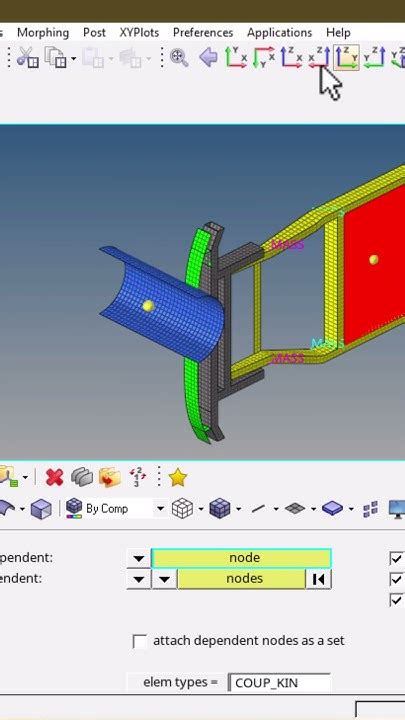Select shaded mesh cube display icon
The height and width of the screenshot is (720, 405).
[x=219, y=509]
